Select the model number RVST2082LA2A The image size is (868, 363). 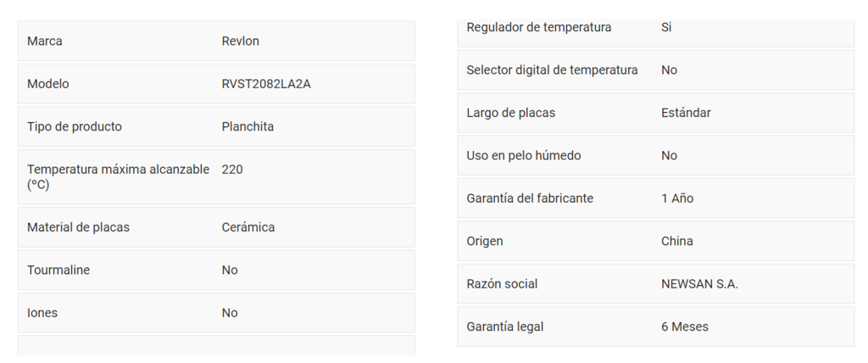[266, 84]
